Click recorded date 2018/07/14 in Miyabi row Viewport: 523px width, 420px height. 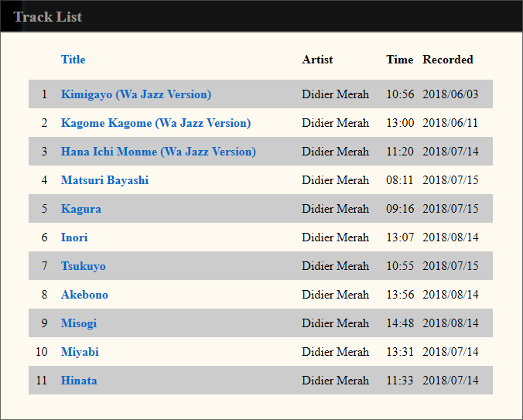pos(450,352)
